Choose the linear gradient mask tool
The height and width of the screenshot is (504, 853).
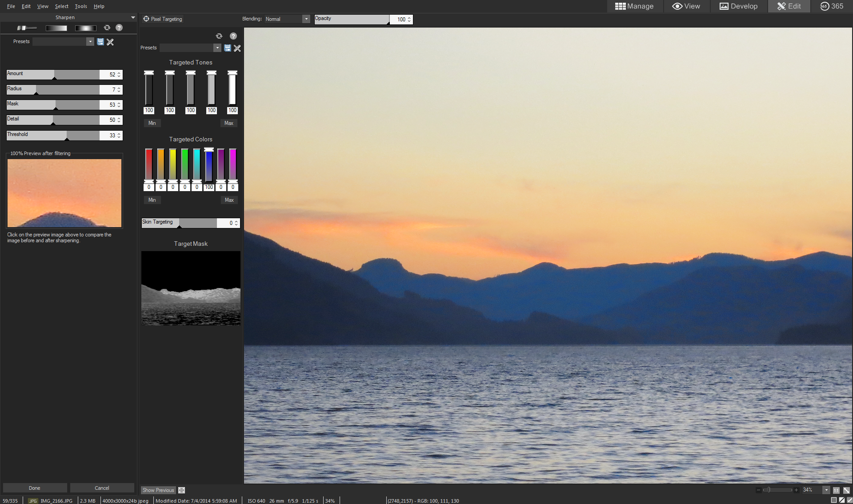point(56,28)
